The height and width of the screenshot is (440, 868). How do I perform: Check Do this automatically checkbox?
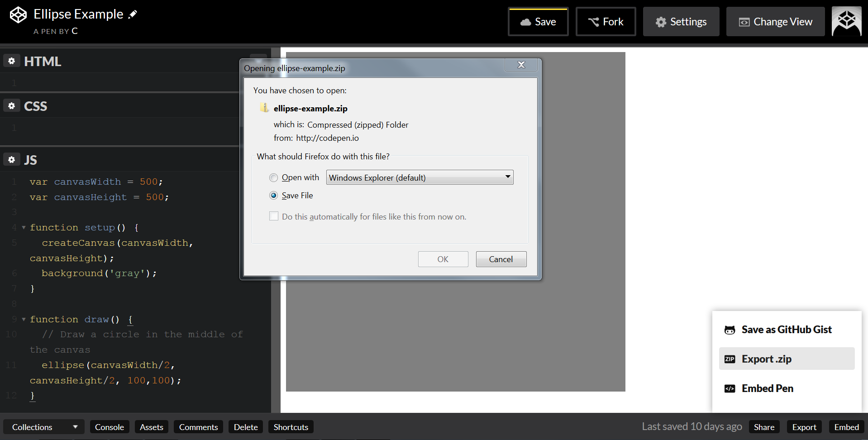(x=274, y=216)
